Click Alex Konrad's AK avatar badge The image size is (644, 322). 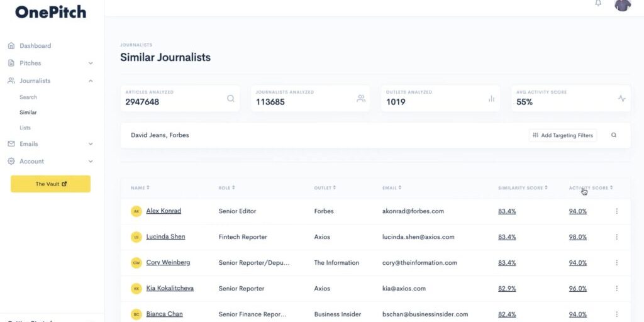[136, 211]
